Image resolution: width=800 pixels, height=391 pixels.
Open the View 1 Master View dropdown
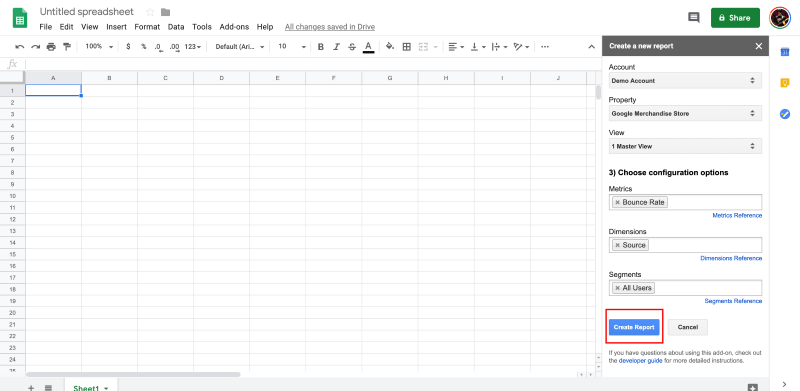tap(685, 146)
